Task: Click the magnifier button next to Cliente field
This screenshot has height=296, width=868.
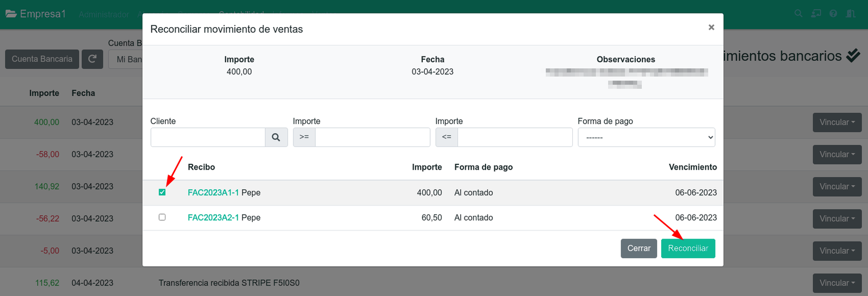Action: coord(276,137)
